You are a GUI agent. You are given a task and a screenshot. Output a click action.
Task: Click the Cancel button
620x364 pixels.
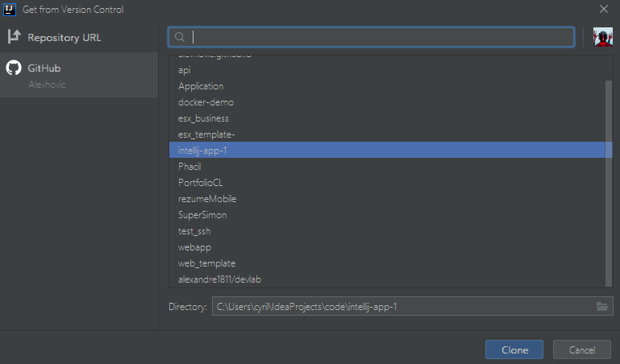[581, 350]
